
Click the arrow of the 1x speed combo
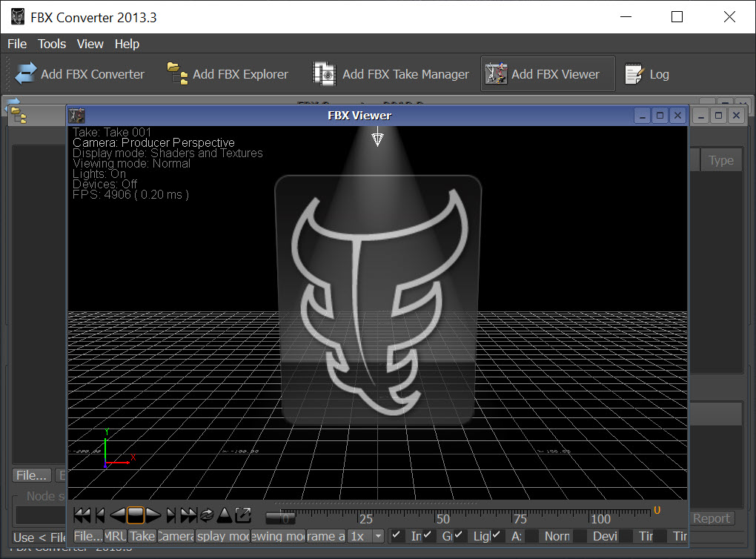click(379, 536)
